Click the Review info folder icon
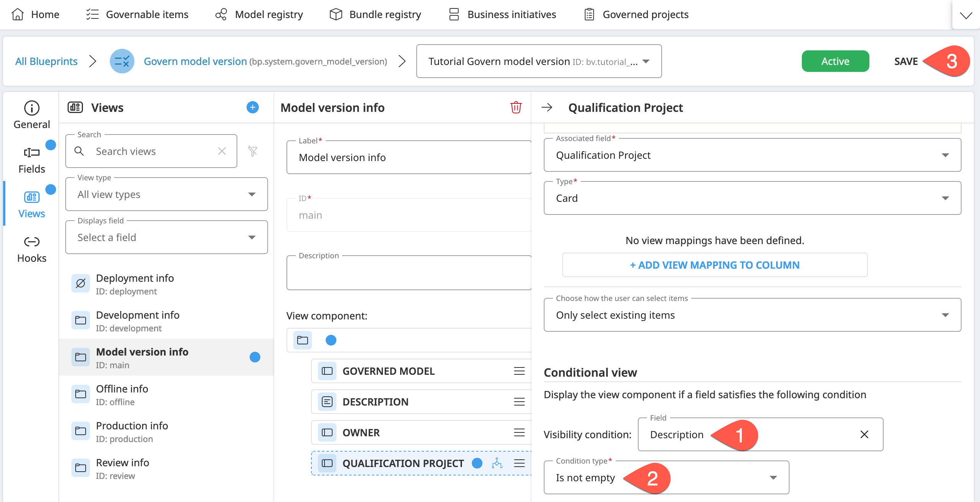Viewport: 980px width, 502px height. pyautogui.click(x=81, y=468)
